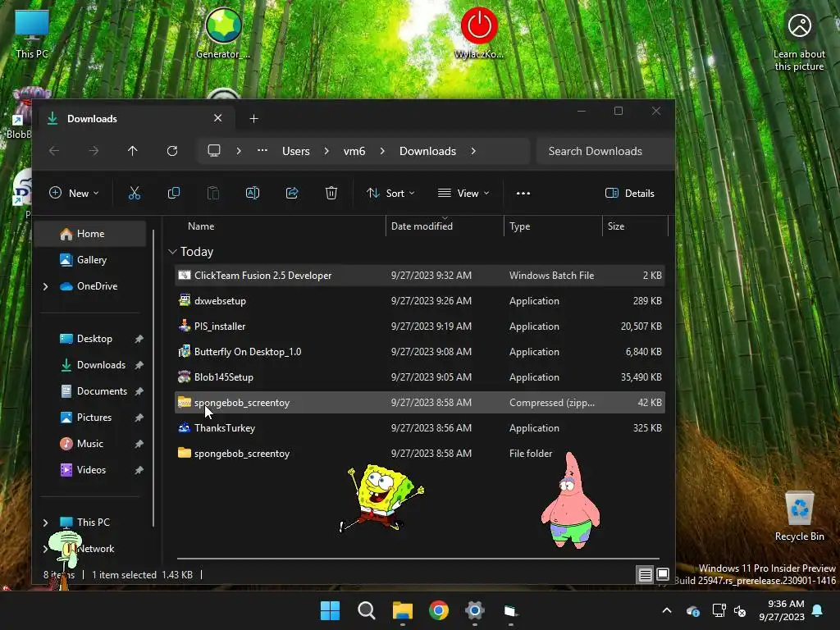This screenshot has width=840, height=630.
Task: Rename the selected file with the Rename icon
Action: coord(253,194)
